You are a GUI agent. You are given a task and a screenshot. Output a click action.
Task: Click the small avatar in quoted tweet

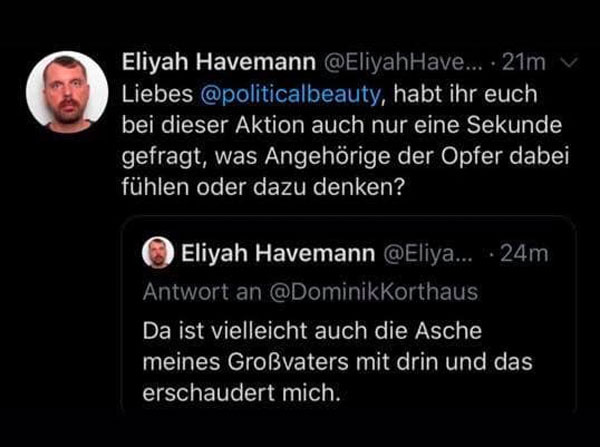pyautogui.click(x=158, y=253)
